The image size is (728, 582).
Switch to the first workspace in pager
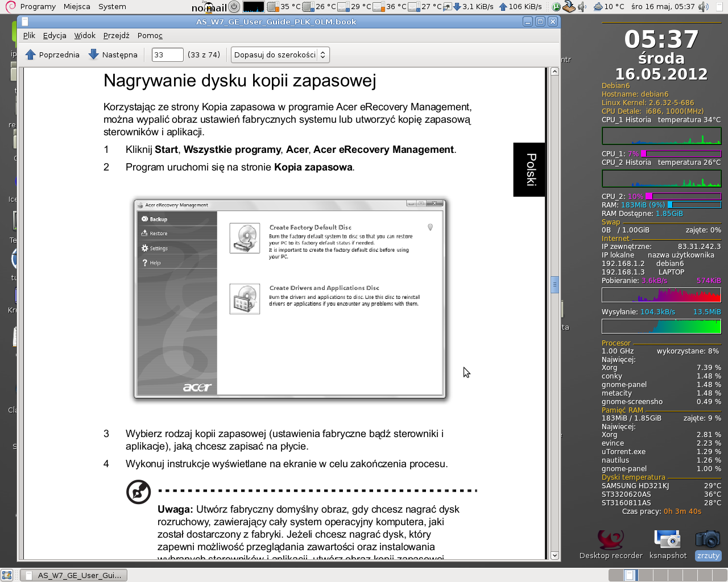(x=616, y=575)
